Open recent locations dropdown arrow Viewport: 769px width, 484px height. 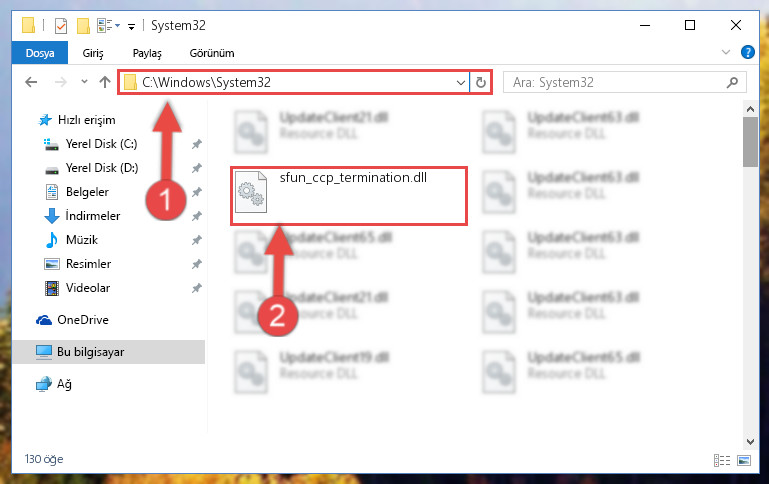coord(84,82)
